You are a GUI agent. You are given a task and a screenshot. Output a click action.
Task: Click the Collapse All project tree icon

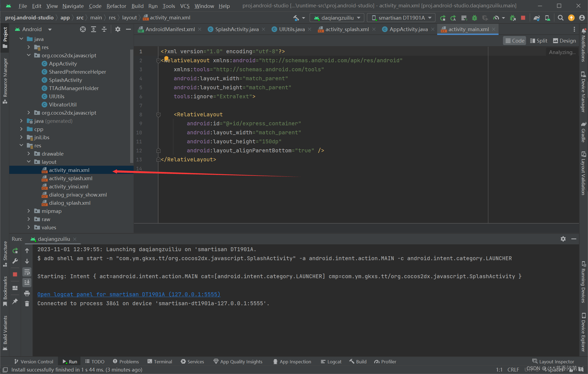[104, 29]
